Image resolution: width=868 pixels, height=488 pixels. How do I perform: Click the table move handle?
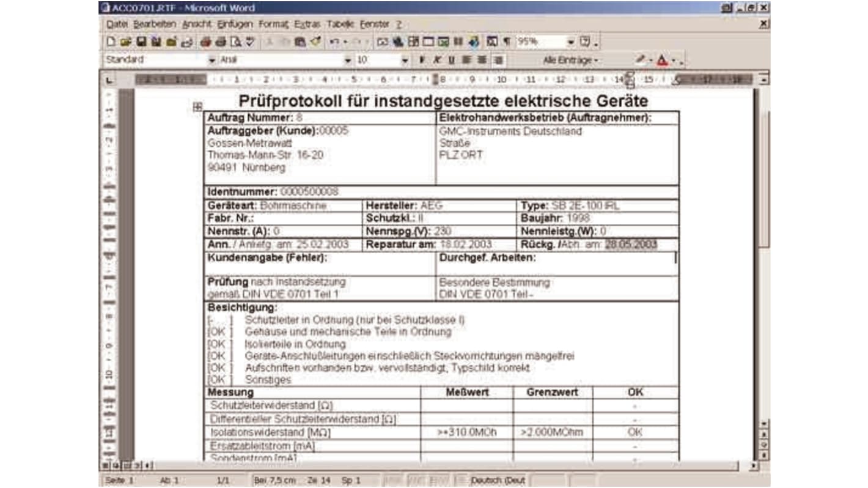pos(197,106)
